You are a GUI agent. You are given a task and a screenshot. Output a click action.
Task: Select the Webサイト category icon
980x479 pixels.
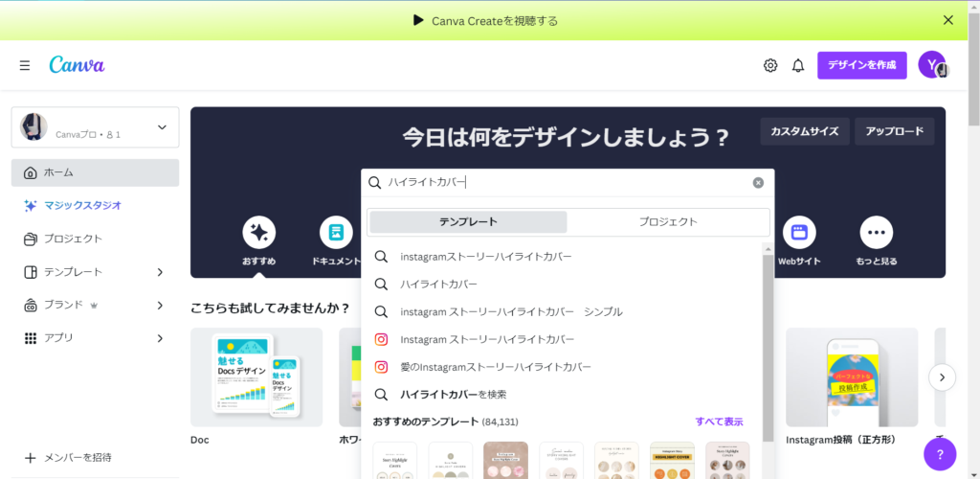pyautogui.click(x=799, y=232)
